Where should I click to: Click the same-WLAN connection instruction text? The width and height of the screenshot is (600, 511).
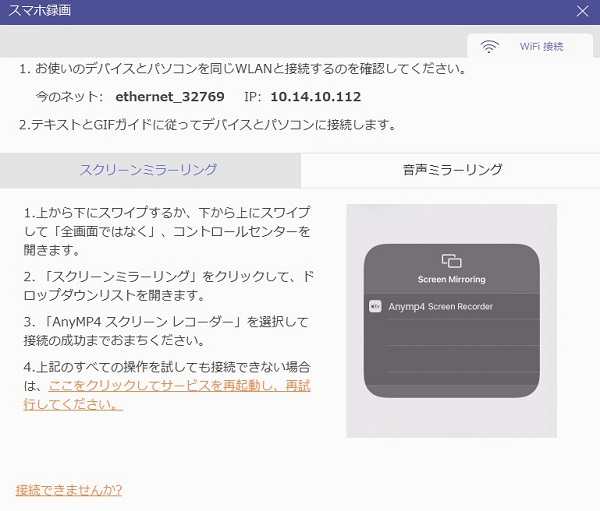pos(240,69)
